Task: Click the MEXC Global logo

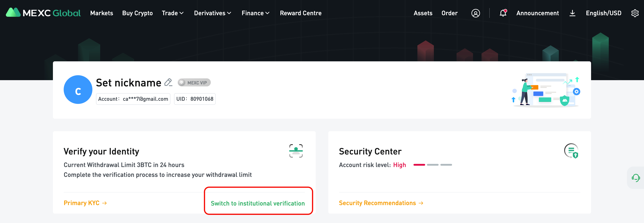Action: 43,13
